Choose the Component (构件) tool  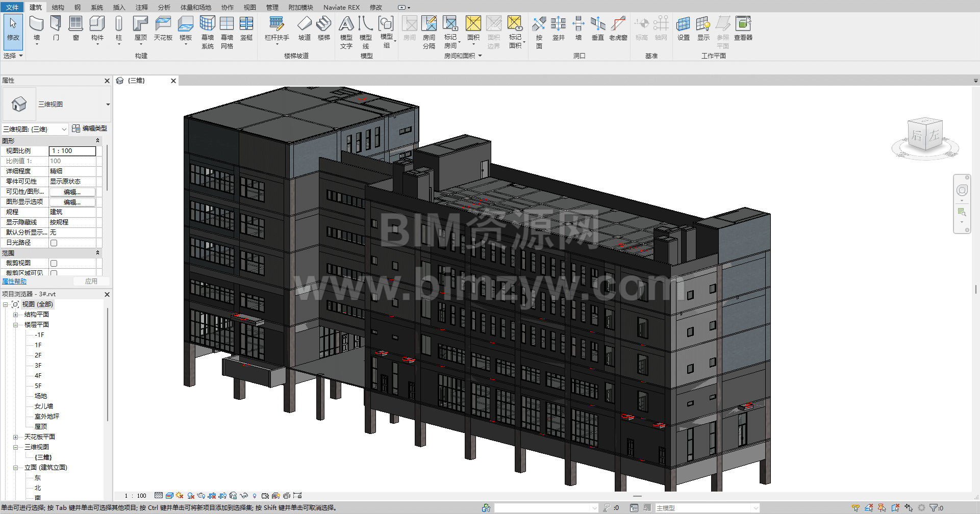pos(97,30)
